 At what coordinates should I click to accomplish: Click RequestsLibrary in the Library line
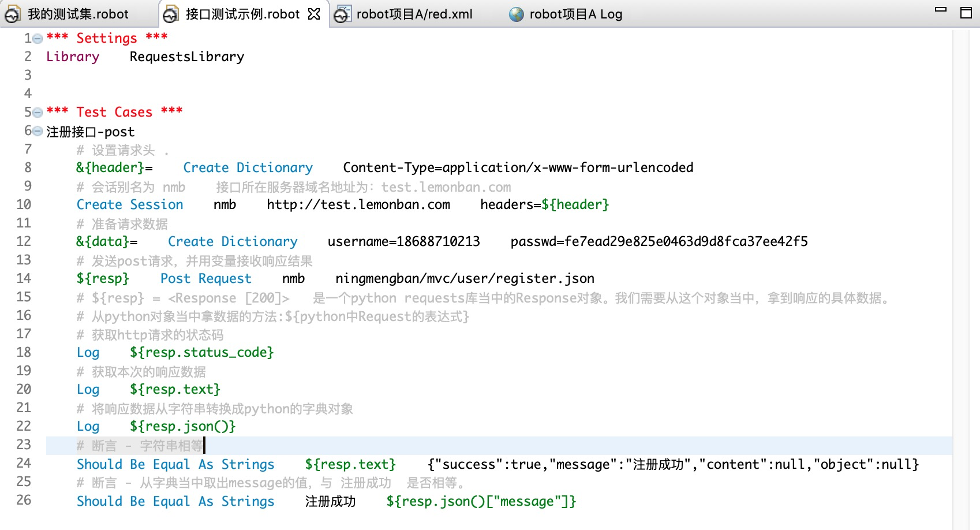(x=186, y=57)
